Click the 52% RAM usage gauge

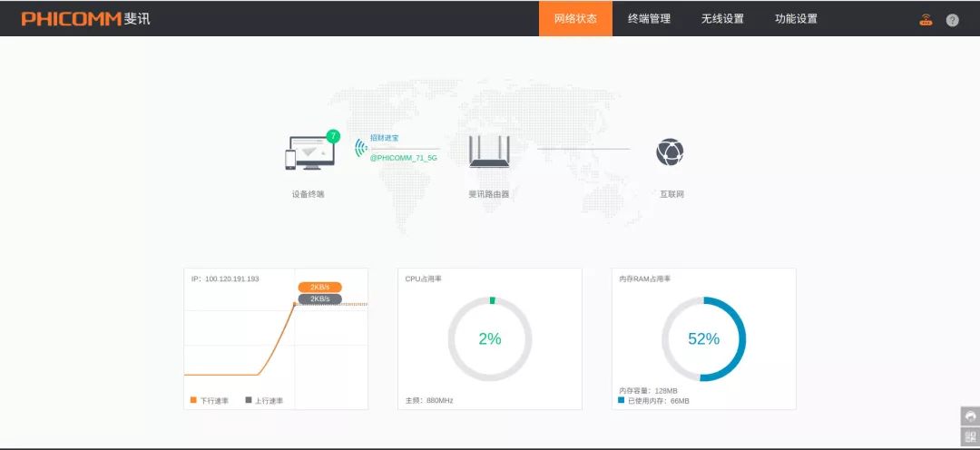tap(704, 338)
